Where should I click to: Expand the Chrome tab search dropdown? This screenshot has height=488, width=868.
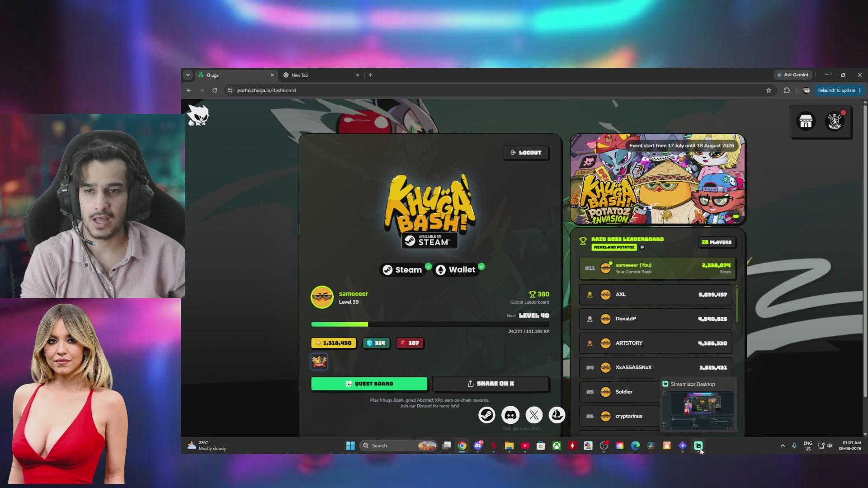[188, 75]
